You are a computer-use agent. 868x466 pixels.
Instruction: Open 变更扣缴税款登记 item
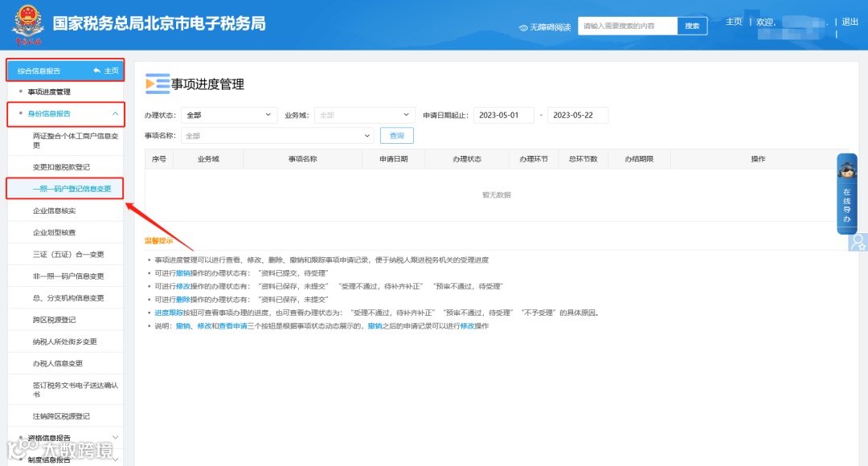coord(61,167)
